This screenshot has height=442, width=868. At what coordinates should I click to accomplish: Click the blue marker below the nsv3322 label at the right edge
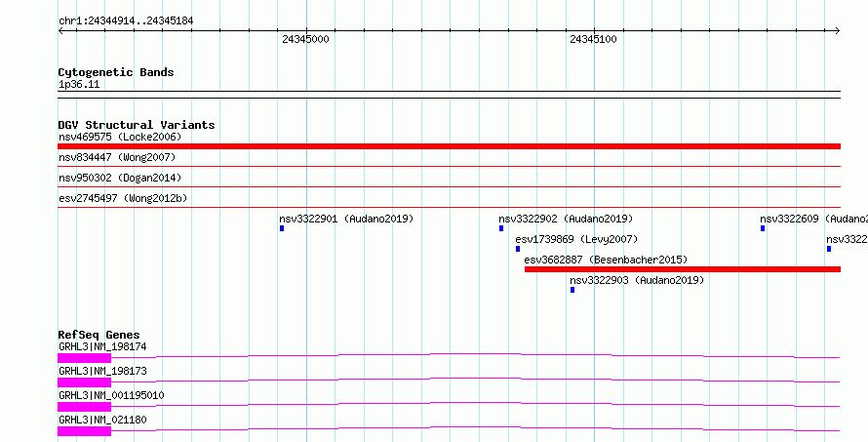[x=829, y=249]
